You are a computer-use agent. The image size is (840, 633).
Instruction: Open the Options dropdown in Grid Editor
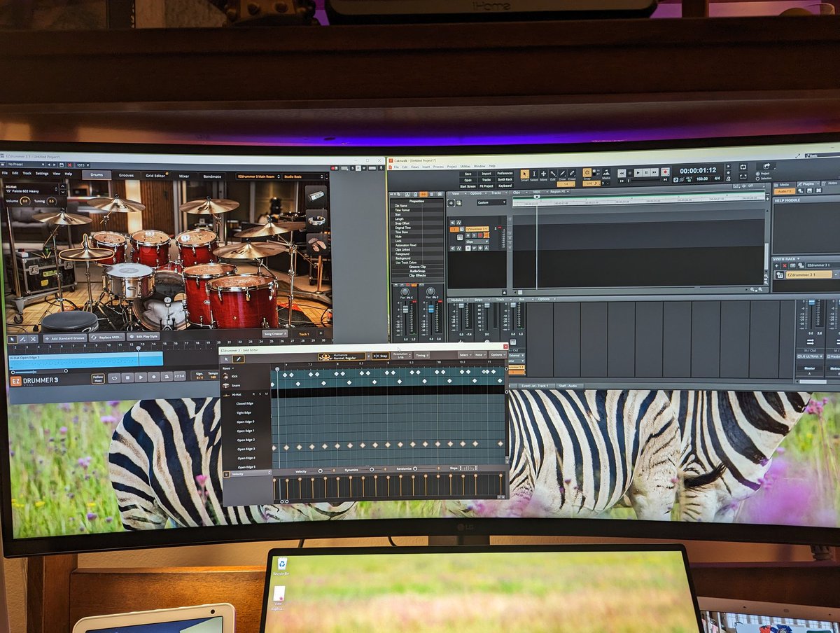pos(498,354)
